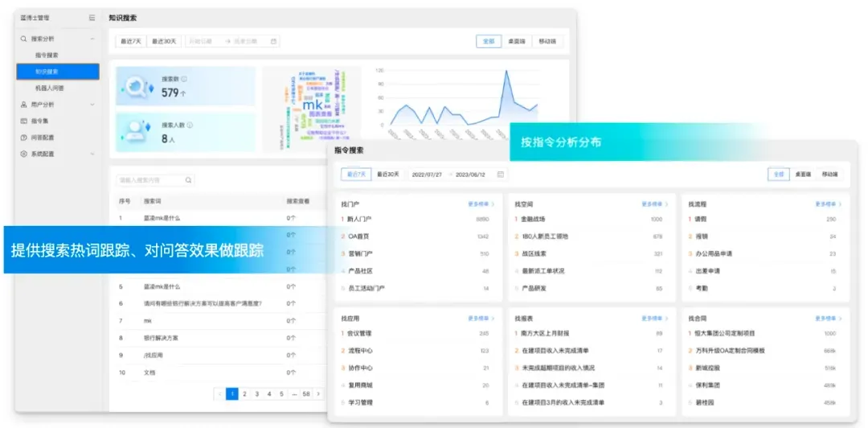868x428 pixels.
Task: Open 机器人问答 in the sidebar
Action: click(x=49, y=88)
